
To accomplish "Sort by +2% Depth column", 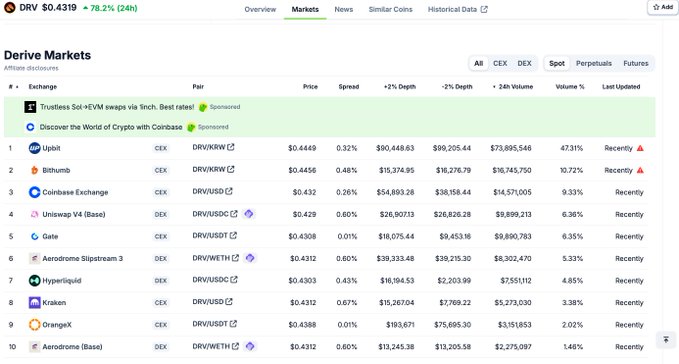I will [x=400, y=87].
